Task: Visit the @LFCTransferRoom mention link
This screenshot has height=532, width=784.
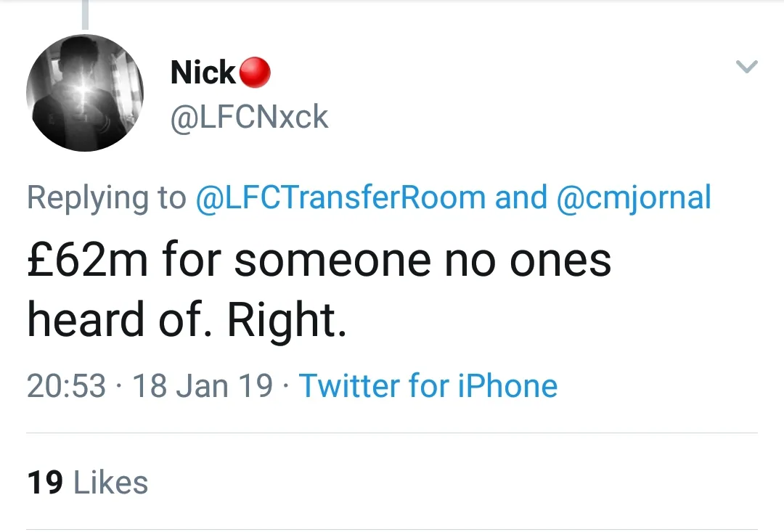Action: [340, 197]
